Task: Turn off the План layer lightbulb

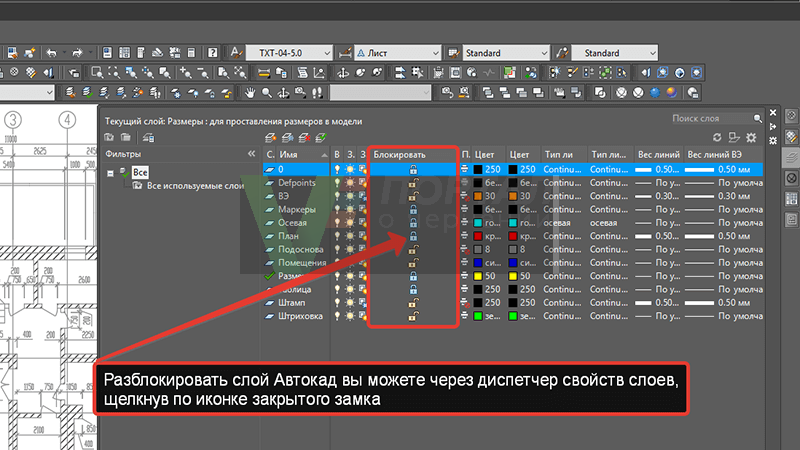Action: pos(337,236)
